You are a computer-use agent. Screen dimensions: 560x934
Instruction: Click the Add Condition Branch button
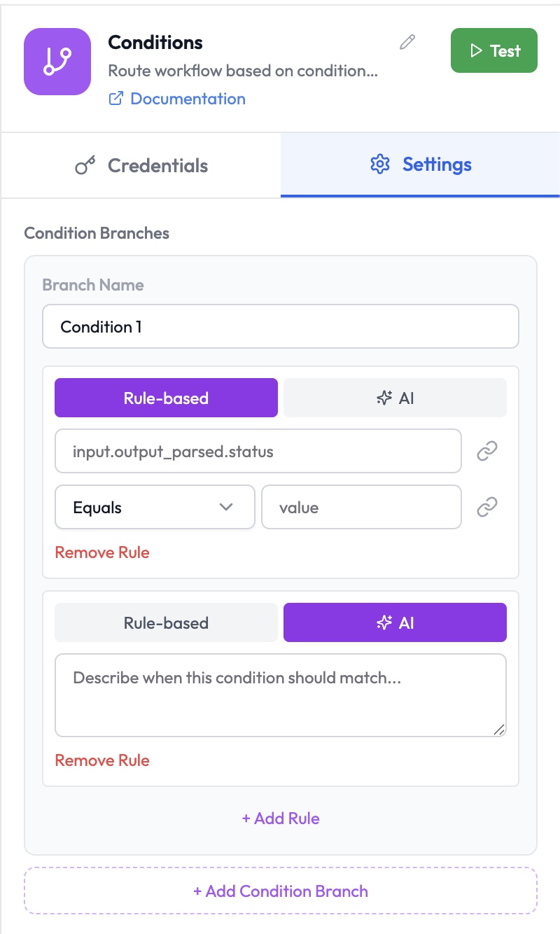pyautogui.click(x=280, y=891)
